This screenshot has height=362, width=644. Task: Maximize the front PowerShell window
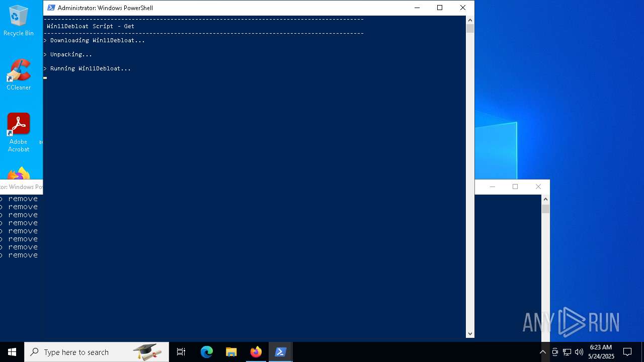tap(440, 8)
